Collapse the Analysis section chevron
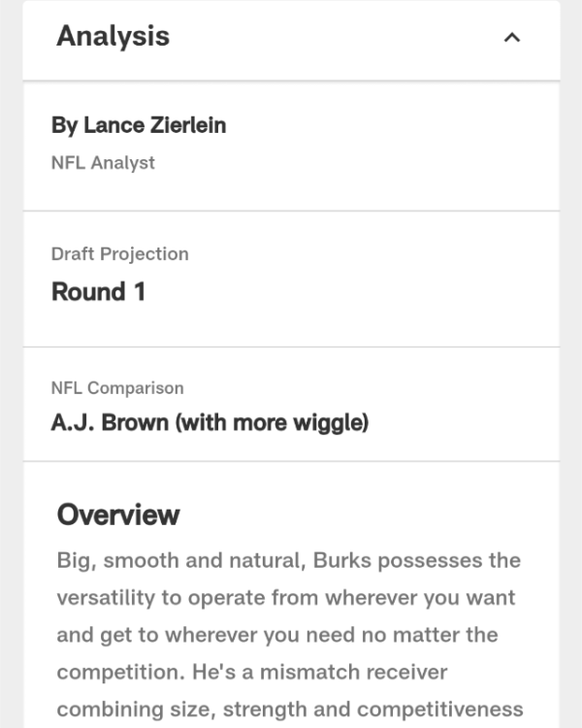This screenshot has width=582, height=728. (x=512, y=38)
